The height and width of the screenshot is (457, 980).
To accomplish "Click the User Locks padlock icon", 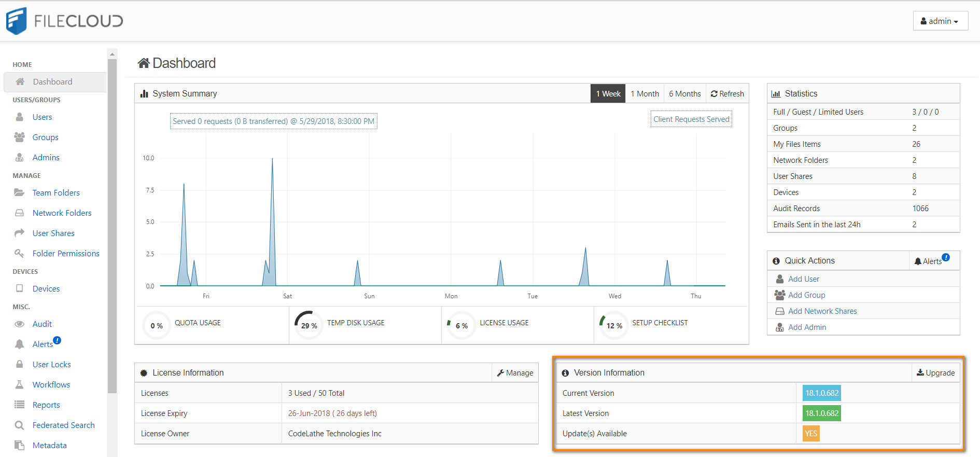I will [20, 364].
